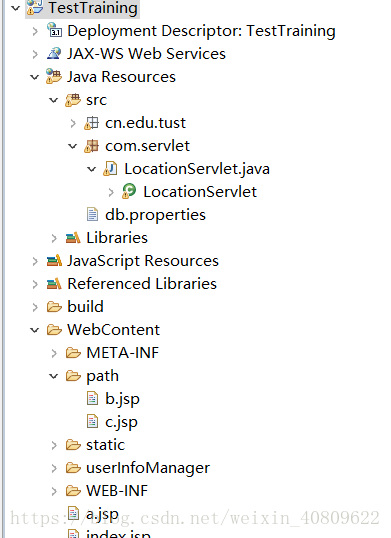Select the TestTraining project label
The height and width of the screenshot is (538, 391).
click(93, 8)
